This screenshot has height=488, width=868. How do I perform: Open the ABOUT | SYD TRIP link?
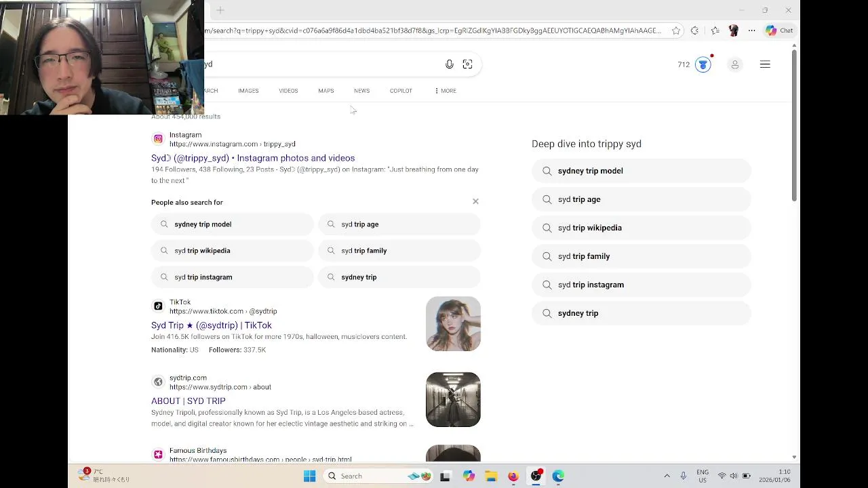click(189, 401)
